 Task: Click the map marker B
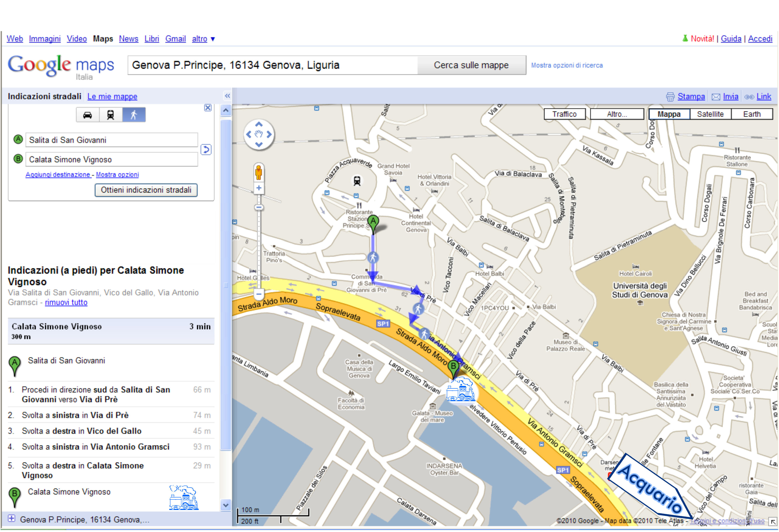[x=453, y=369]
